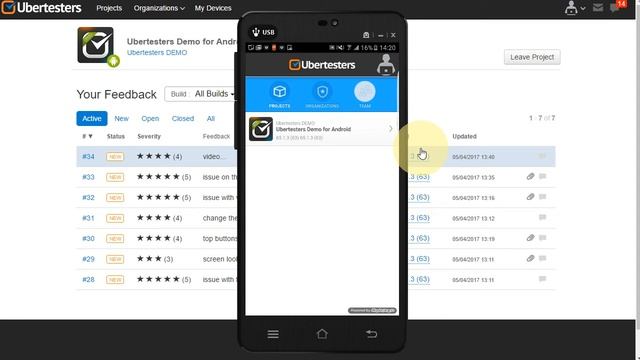This screenshot has height=360, width=640.
Task: Open feedback item #32
Action: [x=88, y=197]
